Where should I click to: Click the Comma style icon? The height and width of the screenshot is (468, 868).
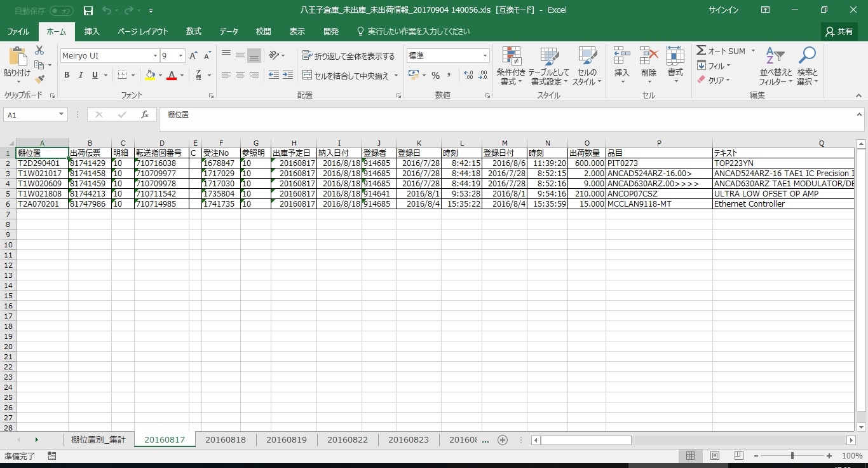pos(449,75)
